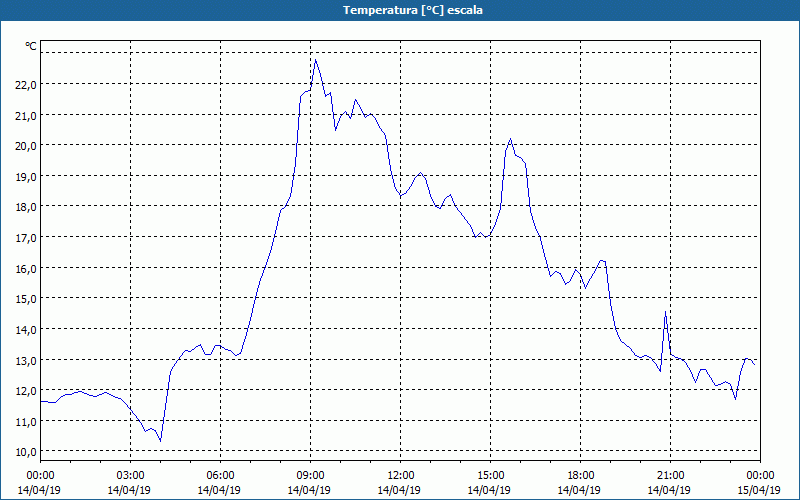800x500 pixels.
Task: Select the 14,0 y-axis value
Action: click(26, 330)
